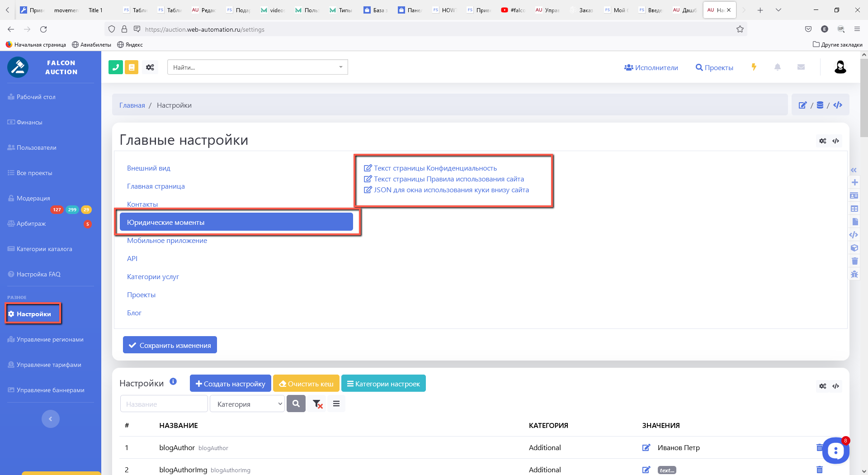This screenshot has width=868, height=475.
Task: Click the Создать настройку button
Action: click(230, 384)
